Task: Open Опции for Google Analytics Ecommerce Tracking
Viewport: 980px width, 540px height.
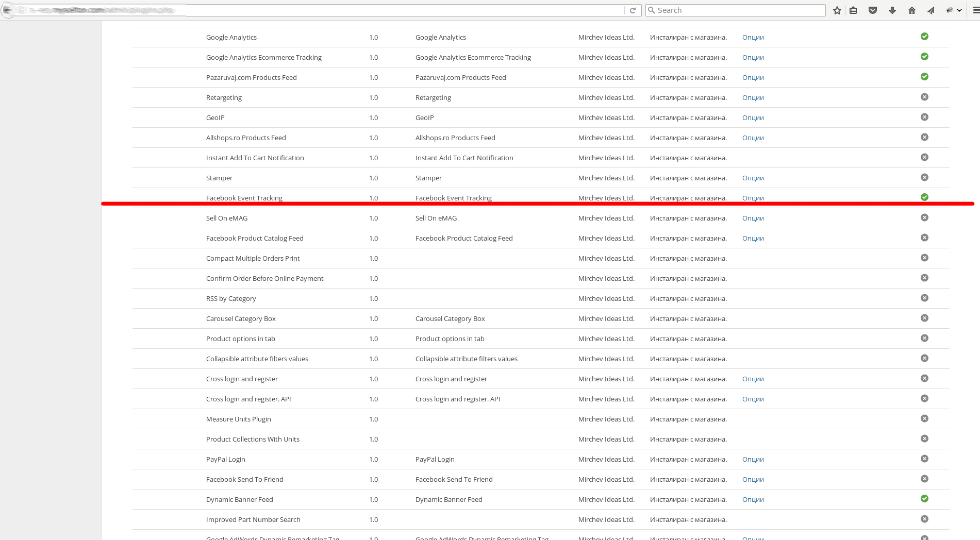Action: [x=753, y=58]
